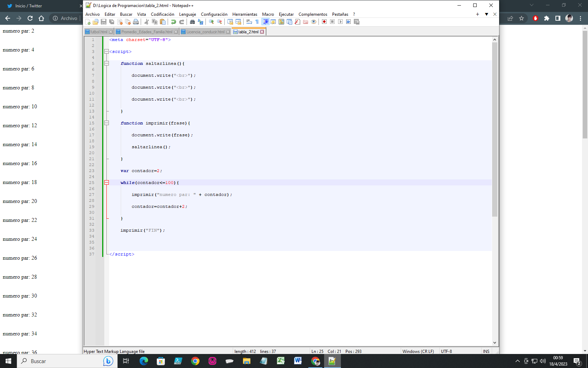Viewport: 588px width, 368px height.
Task: Zoom out on the editor text
Action: tap(219, 22)
